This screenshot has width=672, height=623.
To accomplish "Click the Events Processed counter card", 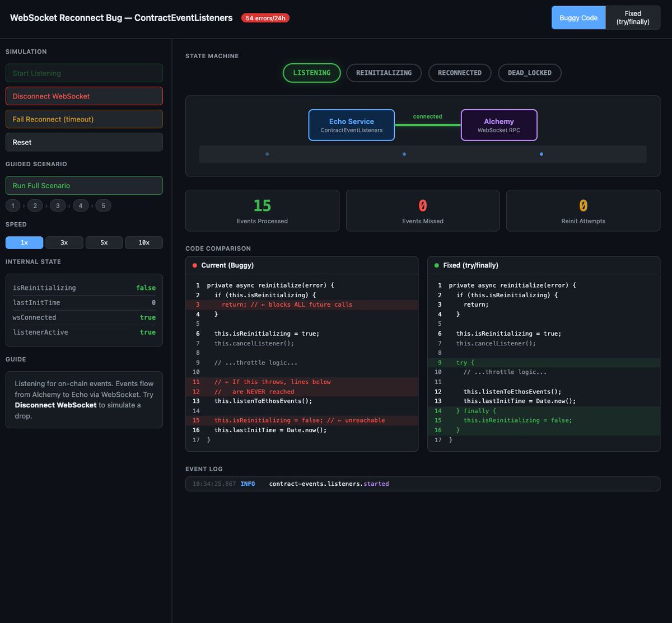I will point(262,210).
